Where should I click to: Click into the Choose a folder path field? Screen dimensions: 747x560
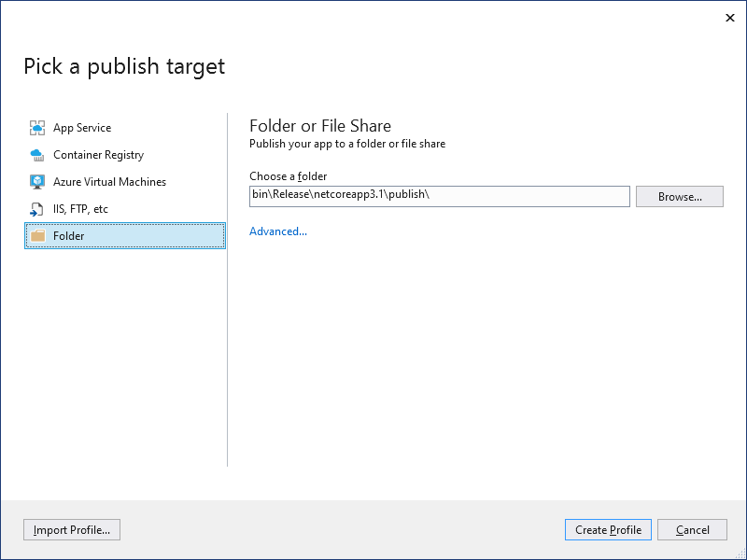[x=439, y=197]
